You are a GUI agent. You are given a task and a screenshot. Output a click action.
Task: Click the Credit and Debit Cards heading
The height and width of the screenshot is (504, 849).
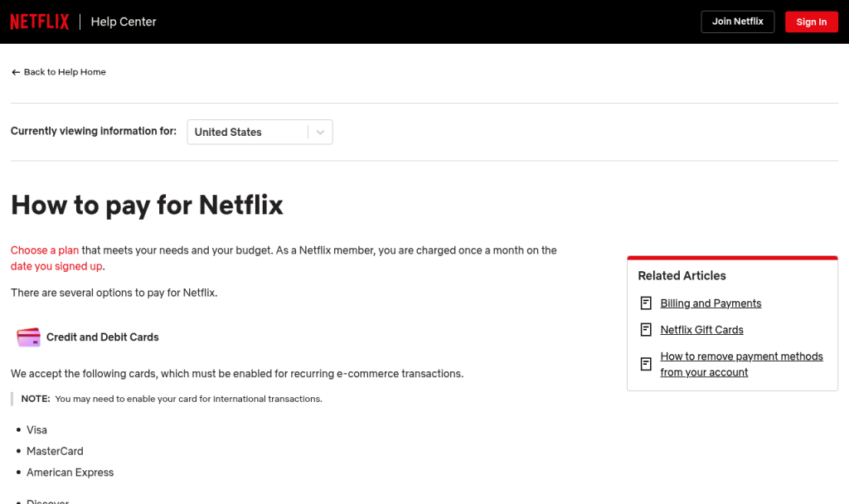click(102, 337)
